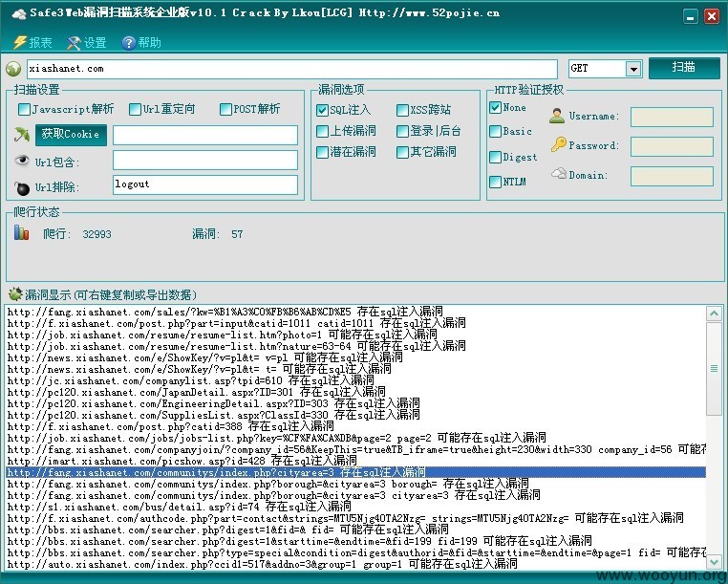Select the imart.xiashanet.com picshow.asp?id=428 row
The image size is (728, 584).
pos(356,461)
